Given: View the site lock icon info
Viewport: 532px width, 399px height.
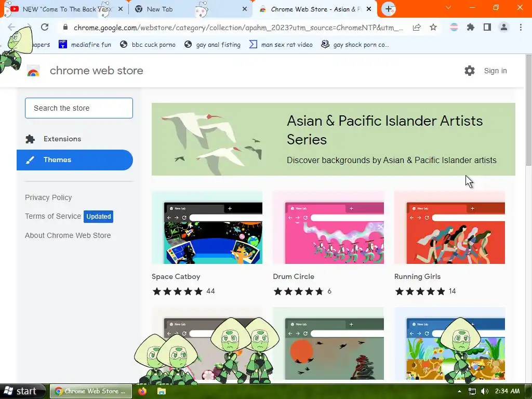Looking at the screenshot, I should click(x=65, y=28).
